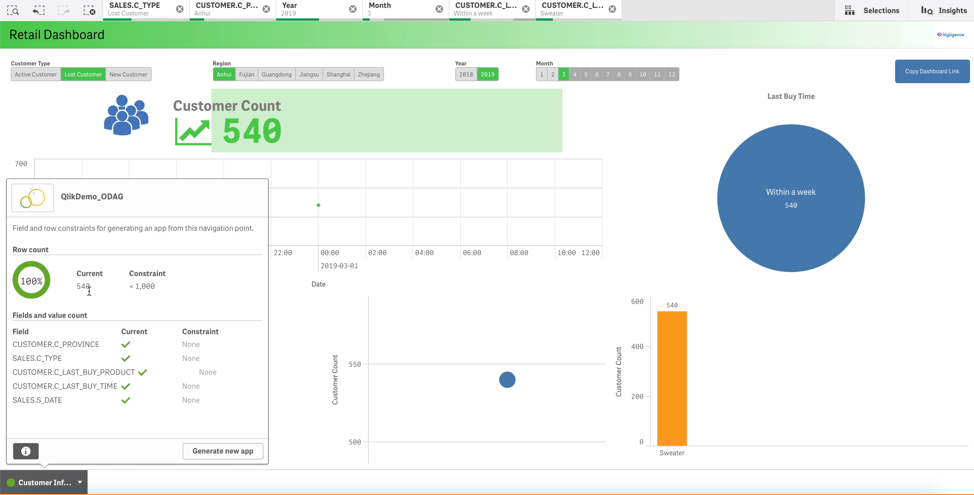This screenshot has width=974, height=495.
Task: Click the info icon in ODAG popup
Action: pyautogui.click(x=26, y=451)
